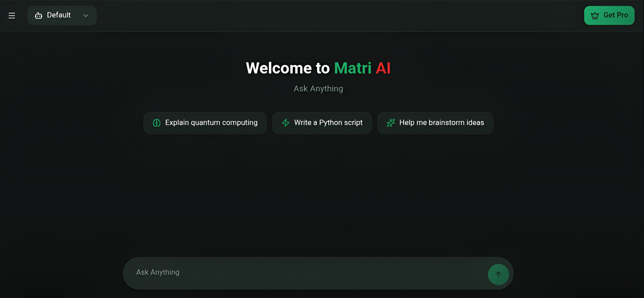Choose Explain quantum computing suggestion text

(x=211, y=123)
